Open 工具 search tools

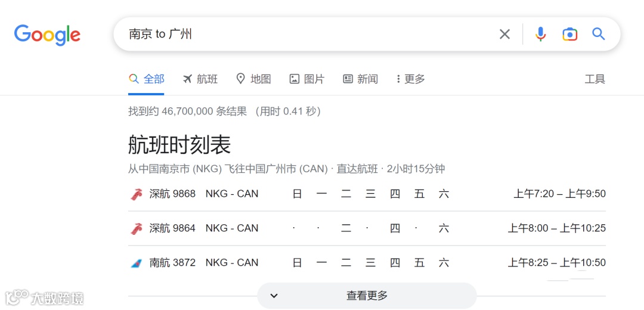tap(595, 79)
